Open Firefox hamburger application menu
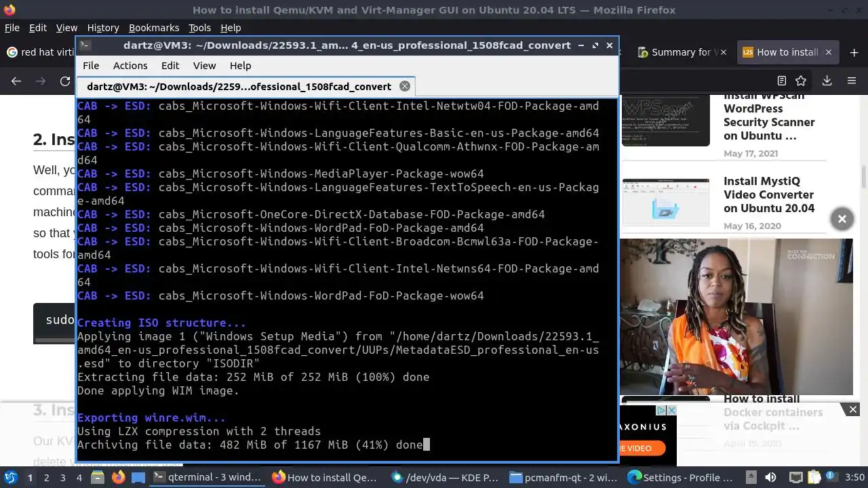 pos(852,81)
